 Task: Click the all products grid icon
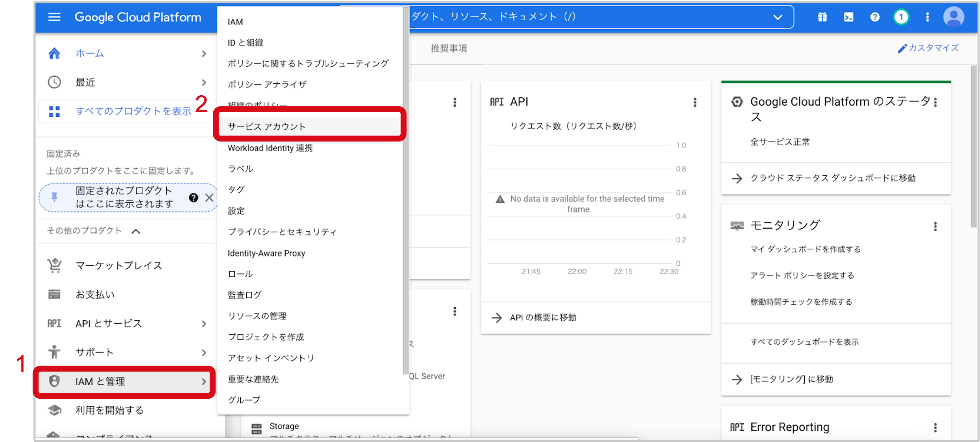(54, 111)
